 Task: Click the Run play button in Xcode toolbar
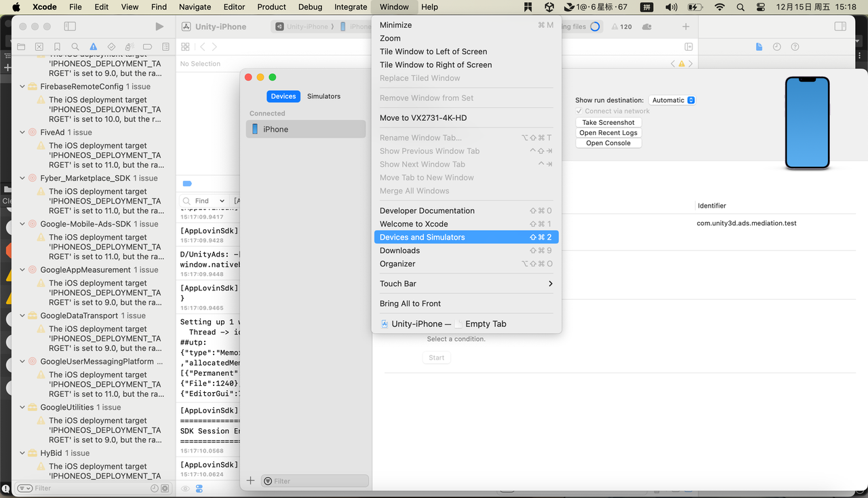pyautogui.click(x=159, y=26)
